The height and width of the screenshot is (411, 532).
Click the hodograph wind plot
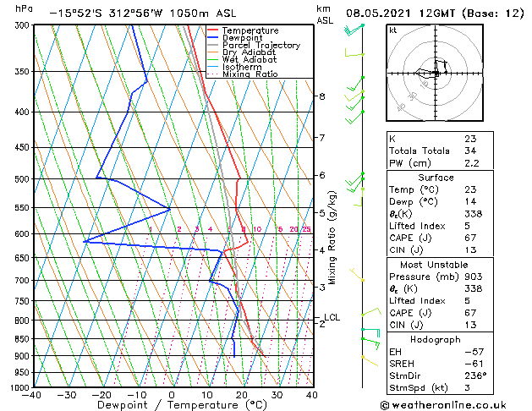(x=435, y=73)
